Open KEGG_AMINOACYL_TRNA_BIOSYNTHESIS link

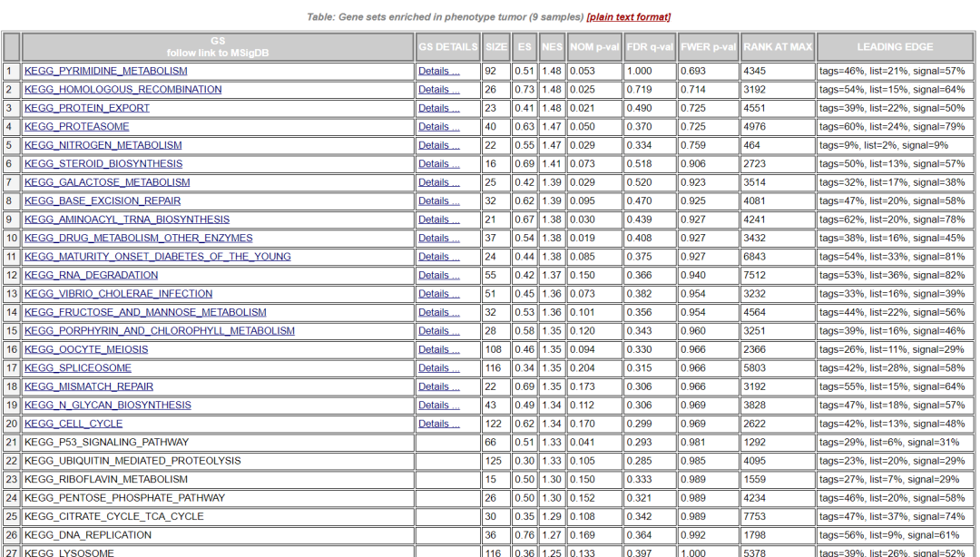tap(127, 220)
